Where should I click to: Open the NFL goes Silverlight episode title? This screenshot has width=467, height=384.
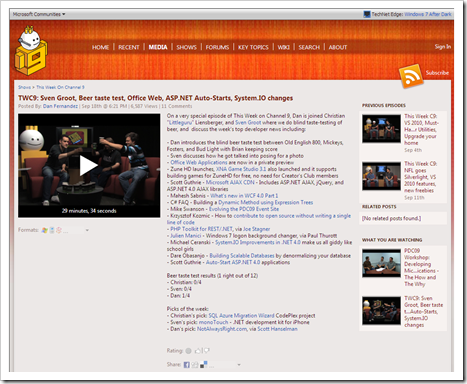[421, 177]
